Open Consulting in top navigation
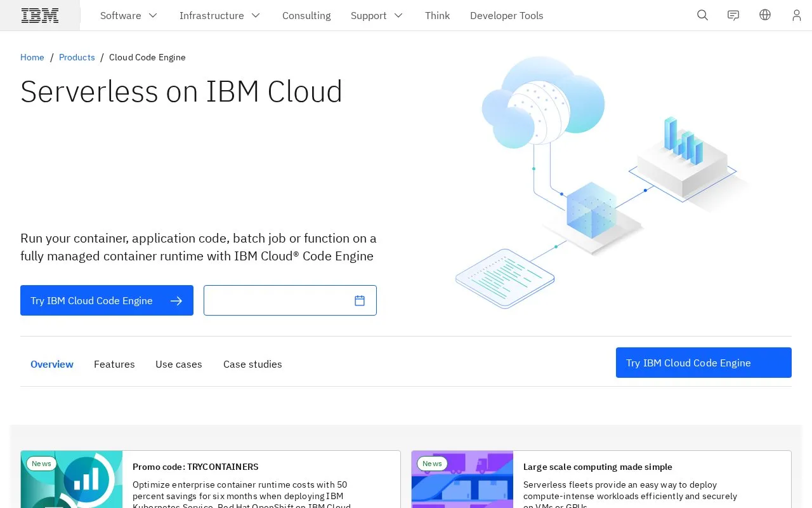This screenshot has height=508, width=812. click(x=306, y=15)
